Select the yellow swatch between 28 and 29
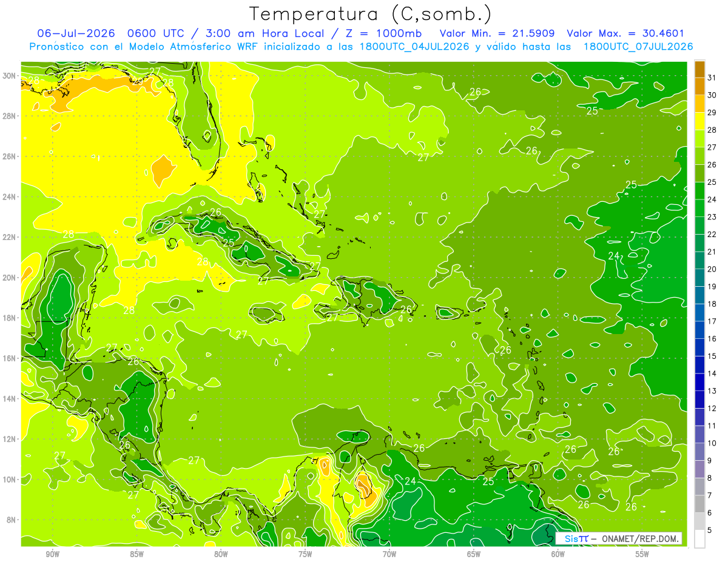The image size is (728, 562). click(699, 121)
